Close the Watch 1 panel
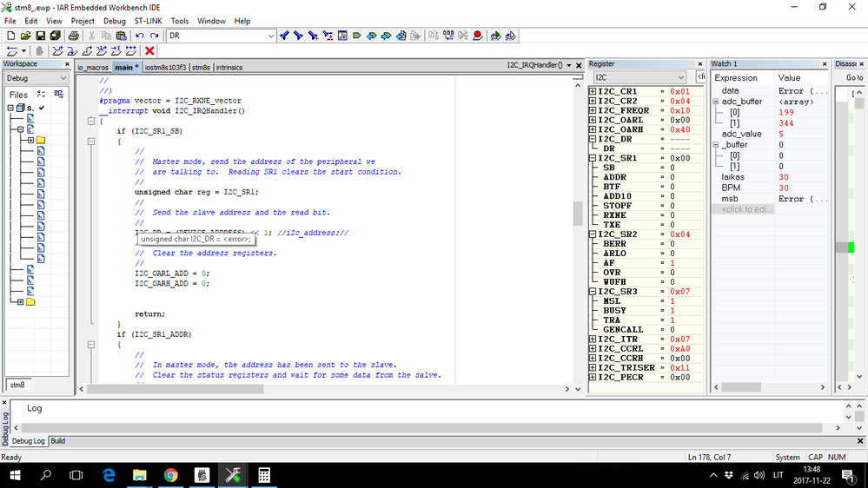The image size is (868, 488). (x=825, y=64)
